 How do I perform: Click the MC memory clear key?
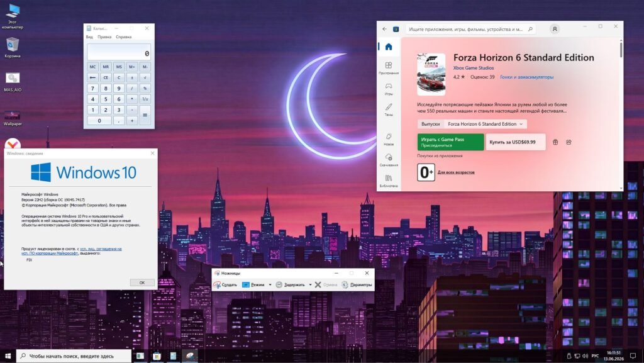[93, 67]
